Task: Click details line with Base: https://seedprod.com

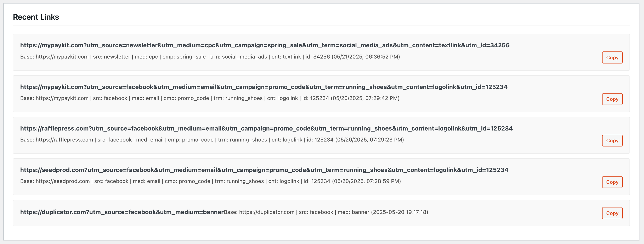Action: [210, 181]
